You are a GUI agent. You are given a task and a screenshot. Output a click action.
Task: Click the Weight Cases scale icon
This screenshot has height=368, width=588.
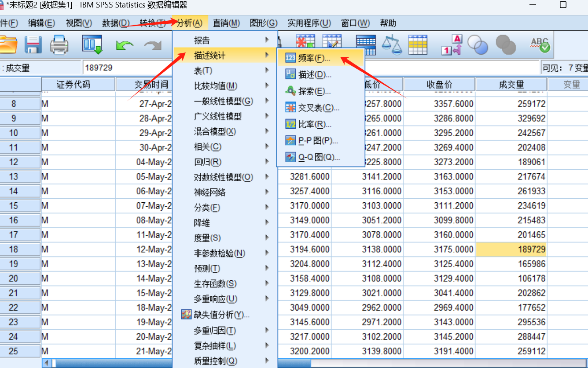(x=392, y=45)
